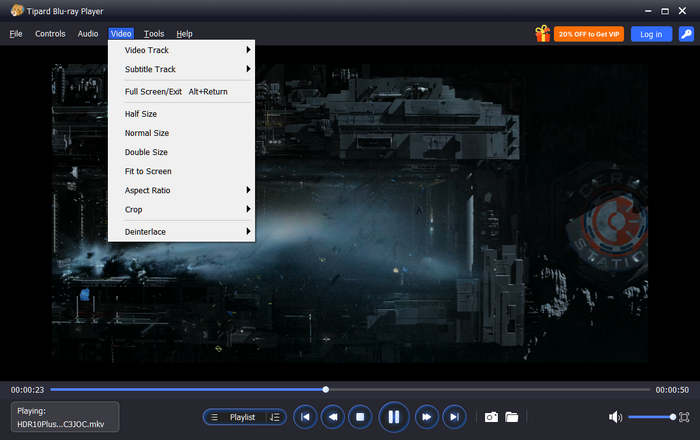Expand the Aspect Ratio submenu
The width and height of the screenshot is (700, 440).
click(x=182, y=191)
